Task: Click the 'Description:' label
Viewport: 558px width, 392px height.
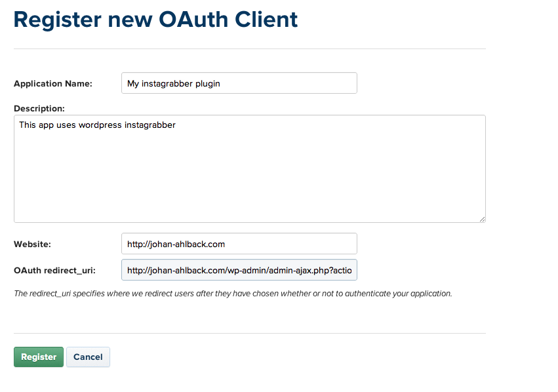Action: coord(39,109)
